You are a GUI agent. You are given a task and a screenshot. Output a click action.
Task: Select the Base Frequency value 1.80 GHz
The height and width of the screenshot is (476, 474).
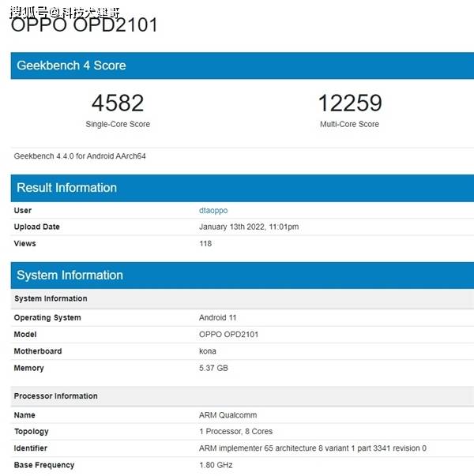pyautogui.click(x=216, y=465)
